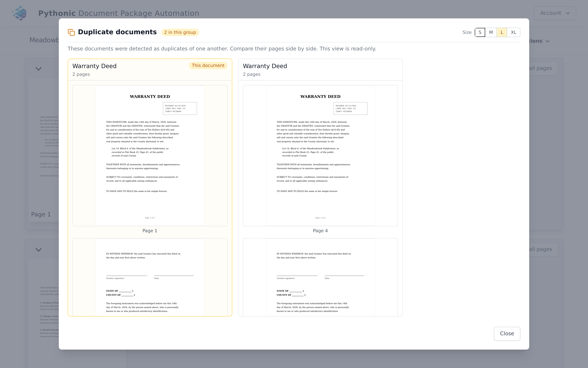588x368 pixels.
Task: Open the Account dropdown menu
Action: 555,13
